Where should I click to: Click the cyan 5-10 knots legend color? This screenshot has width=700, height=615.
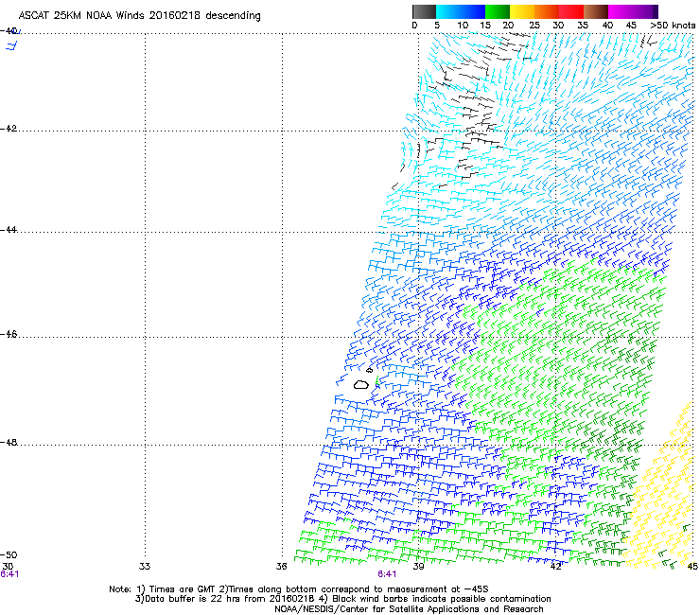coord(448,11)
